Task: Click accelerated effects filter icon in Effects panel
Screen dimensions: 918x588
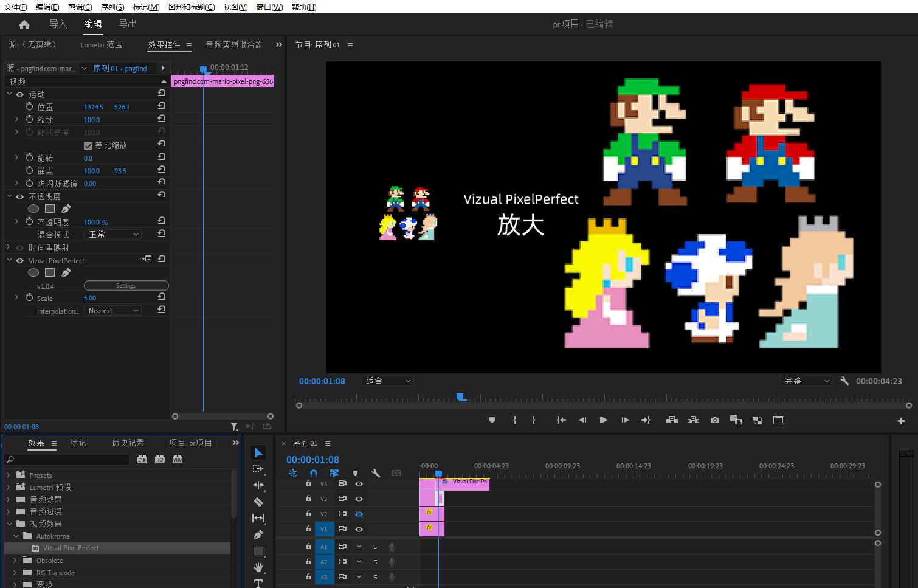Action: coord(142,460)
